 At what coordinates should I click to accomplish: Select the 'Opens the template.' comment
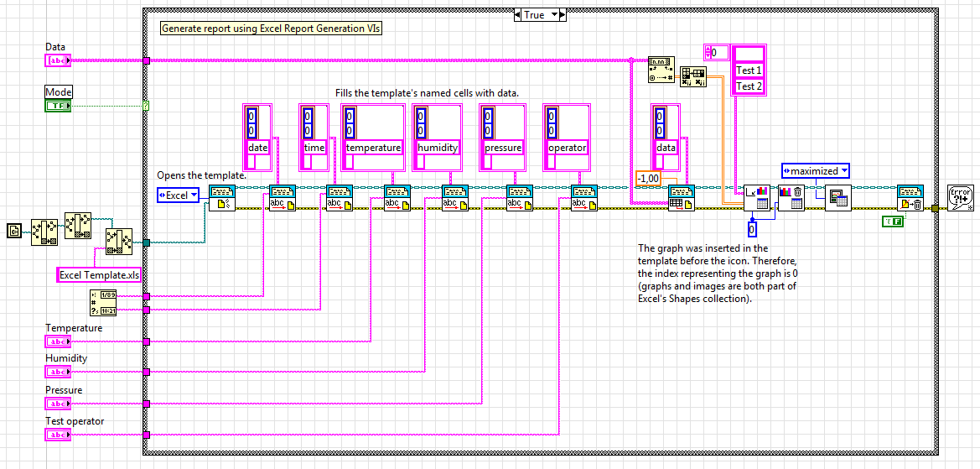pyautogui.click(x=201, y=175)
